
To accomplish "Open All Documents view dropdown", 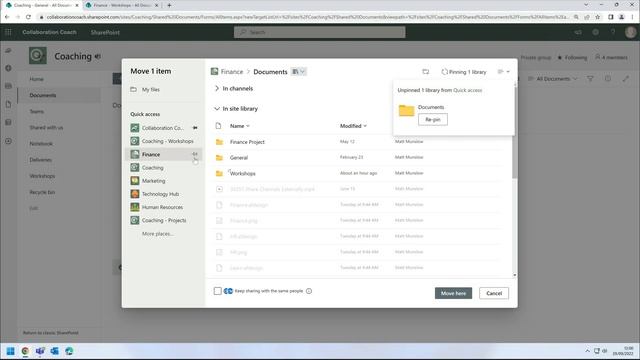I will (x=553, y=79).
